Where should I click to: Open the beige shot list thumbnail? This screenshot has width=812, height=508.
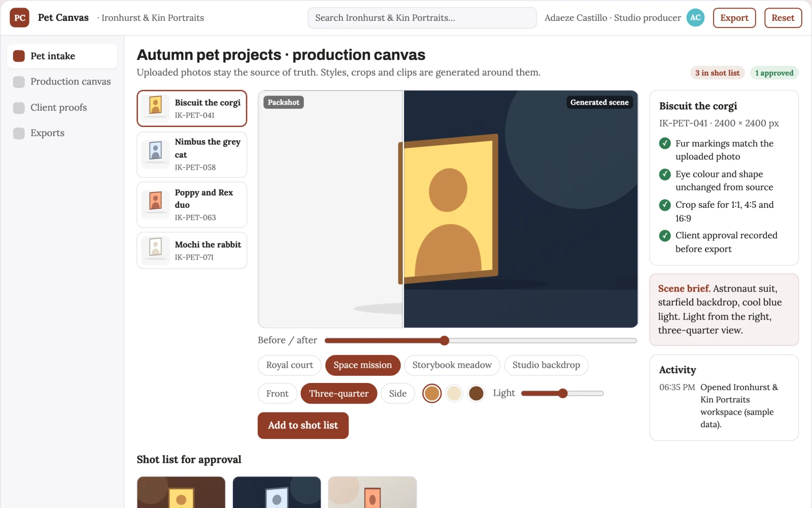[373, 492]
